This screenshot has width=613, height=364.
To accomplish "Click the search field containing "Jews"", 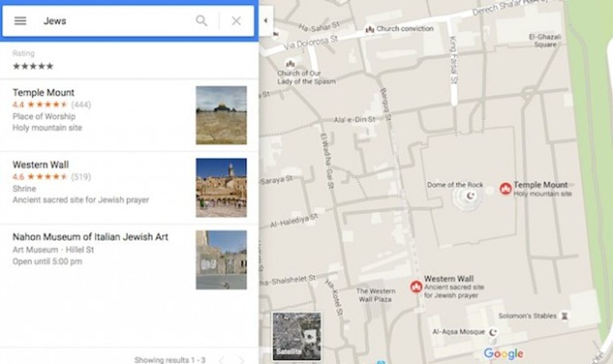I will pos(113,21).
